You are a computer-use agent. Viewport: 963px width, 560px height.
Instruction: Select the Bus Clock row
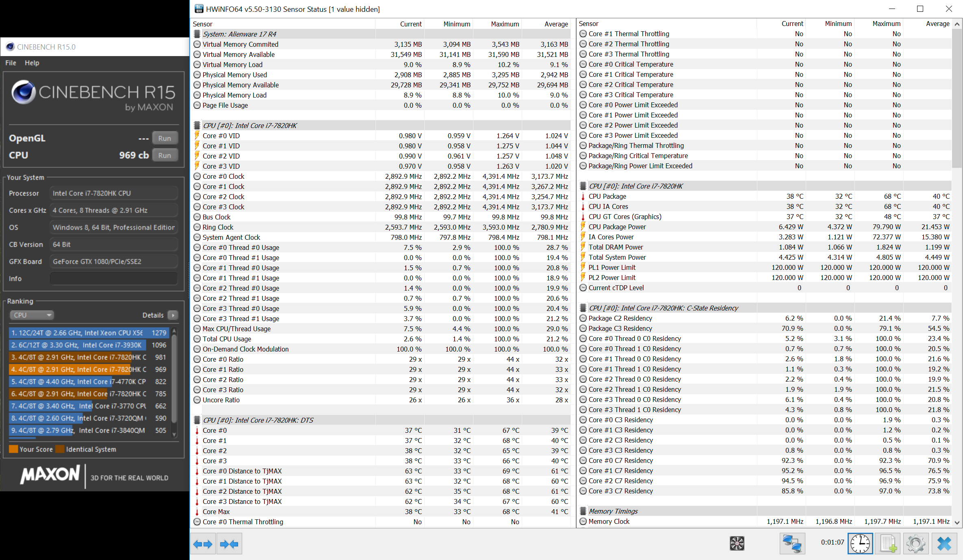click(x=381, y=217)
